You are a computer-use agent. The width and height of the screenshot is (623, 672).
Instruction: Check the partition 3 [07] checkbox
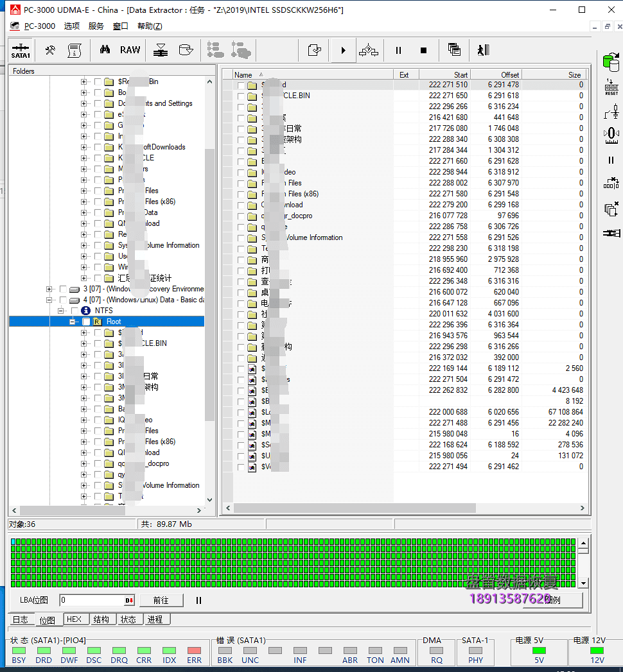63,289
